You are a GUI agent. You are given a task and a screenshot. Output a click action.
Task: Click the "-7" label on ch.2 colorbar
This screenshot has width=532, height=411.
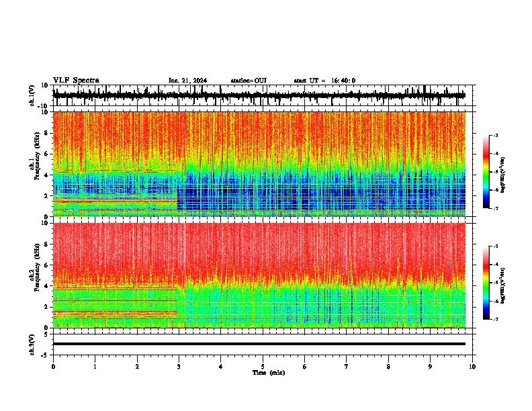[x=496, y=319]
